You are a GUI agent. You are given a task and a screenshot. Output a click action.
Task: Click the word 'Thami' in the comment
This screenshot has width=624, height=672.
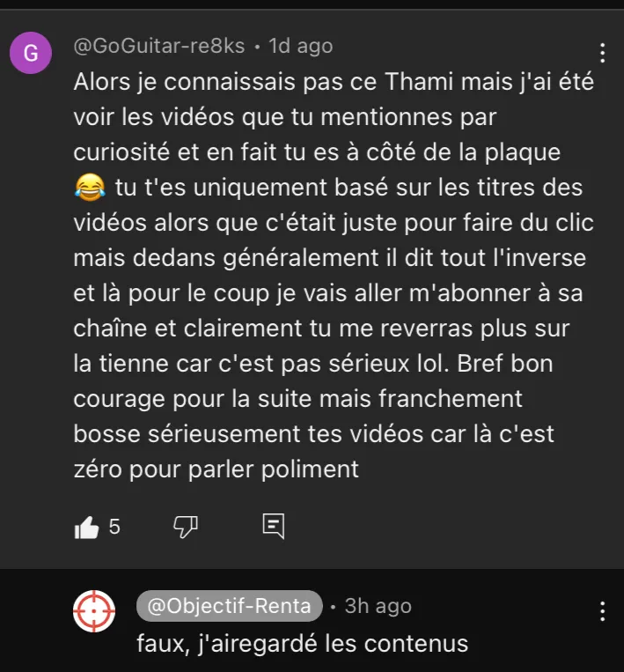419,81
